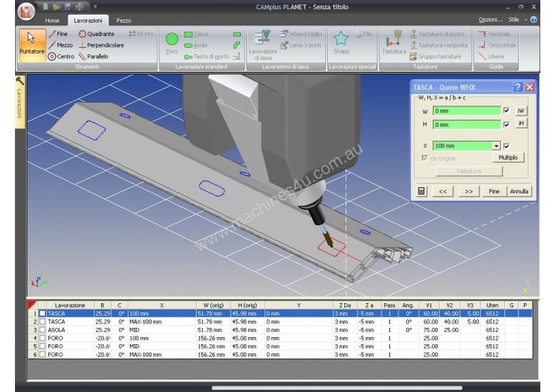Choose the Quadrante snap tool
The image size is (556, 392).
96,34
